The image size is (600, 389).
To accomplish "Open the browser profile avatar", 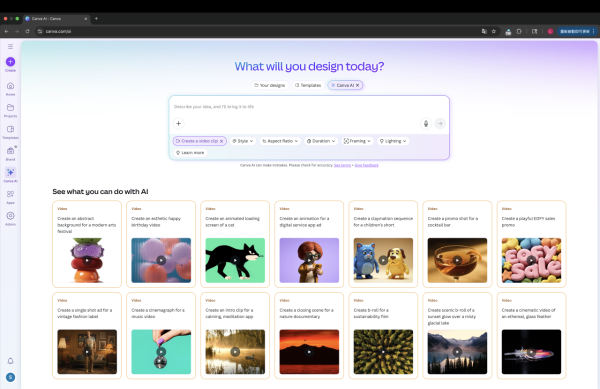I will 550,31.
